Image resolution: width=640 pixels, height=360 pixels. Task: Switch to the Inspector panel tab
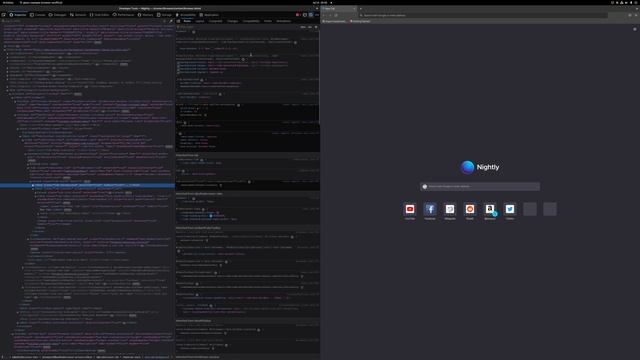tap(18, 15)
